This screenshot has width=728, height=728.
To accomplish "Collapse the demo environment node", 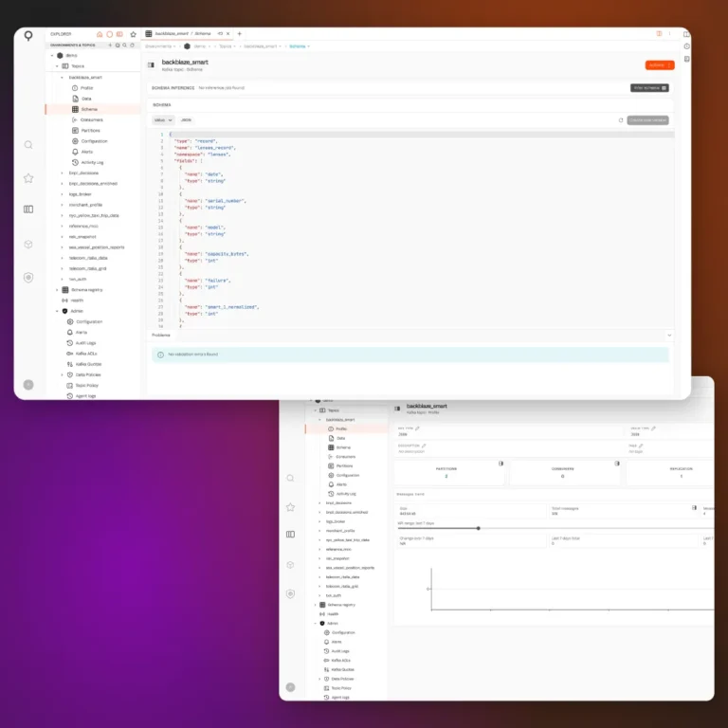I will point(52,56).
